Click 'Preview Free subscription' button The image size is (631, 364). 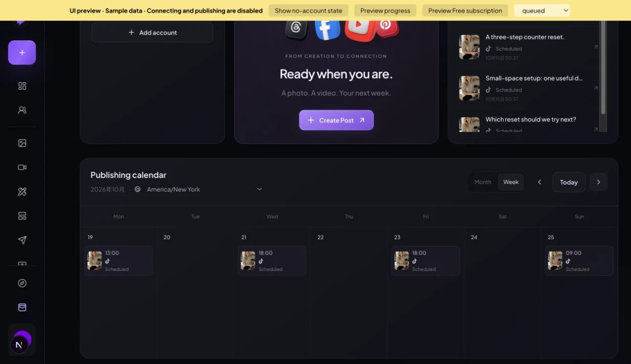tap(465, 10)
